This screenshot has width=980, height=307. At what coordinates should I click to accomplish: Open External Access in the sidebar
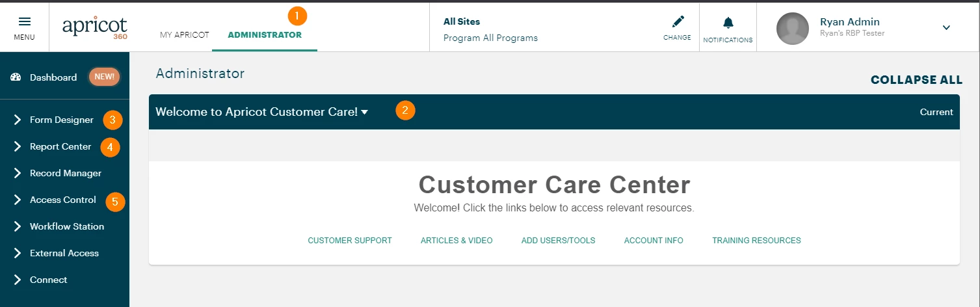click(x=64, y=253)
